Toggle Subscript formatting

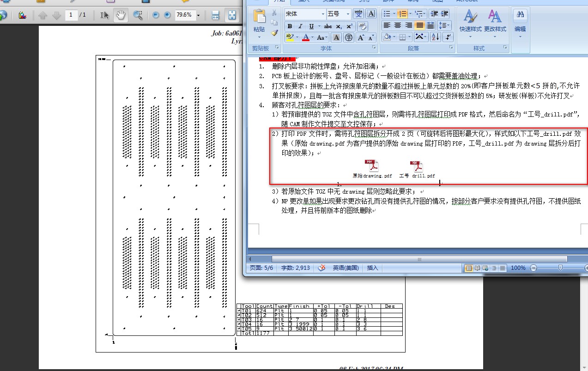point(339,26)
